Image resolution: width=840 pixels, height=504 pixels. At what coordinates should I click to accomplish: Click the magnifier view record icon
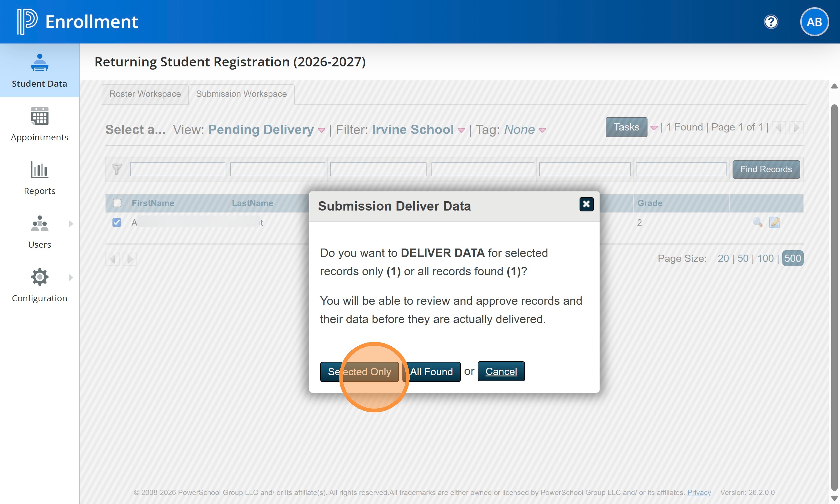[758, 222]
